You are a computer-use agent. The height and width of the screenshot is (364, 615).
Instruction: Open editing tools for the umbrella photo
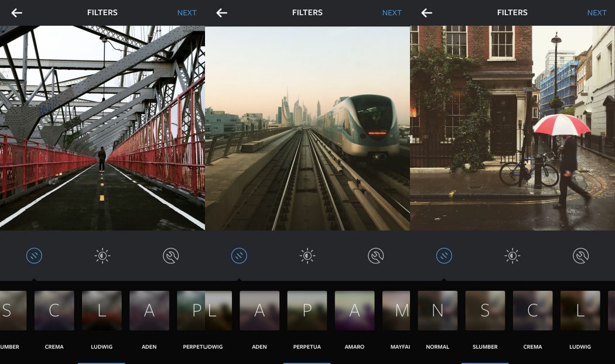tap(580, 255)
